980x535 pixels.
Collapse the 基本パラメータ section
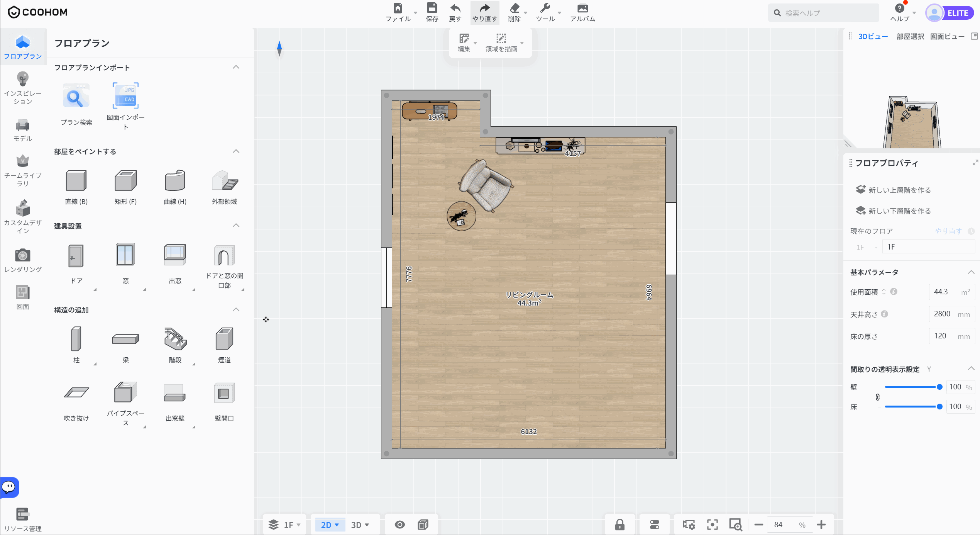coord(971,272)
